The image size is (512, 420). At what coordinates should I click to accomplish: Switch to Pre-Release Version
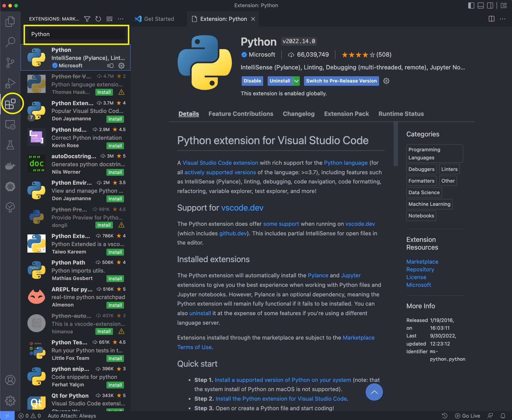(341, 81)
